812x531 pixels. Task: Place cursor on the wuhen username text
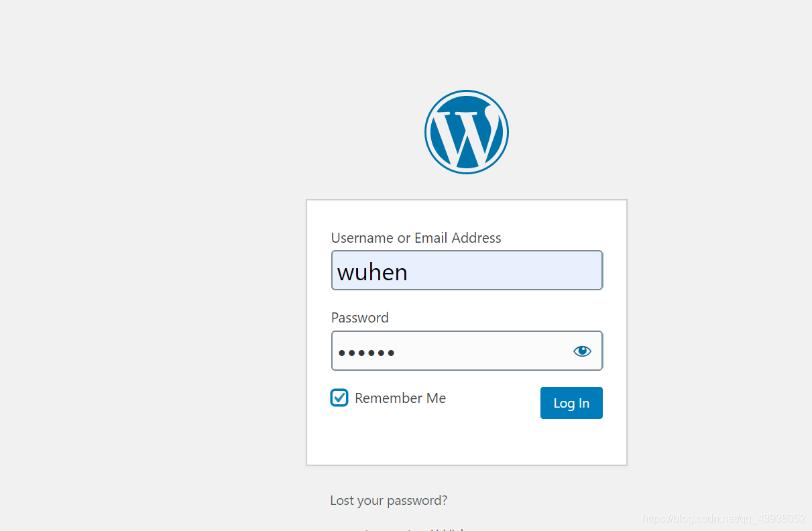pos(372,272)
